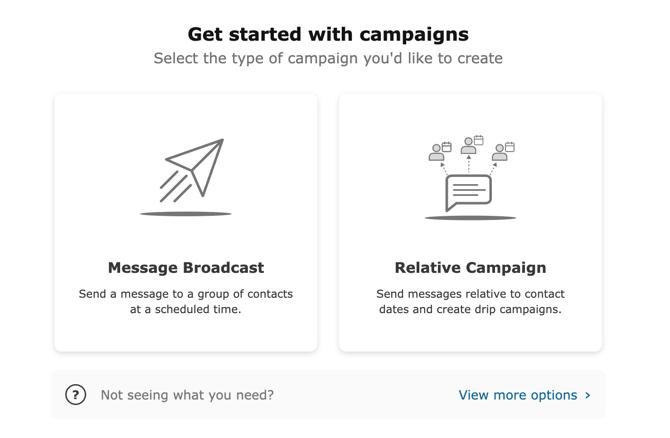Click the chevron arrow after View more options
Screen dimensions: 670x438
[588, 395]
